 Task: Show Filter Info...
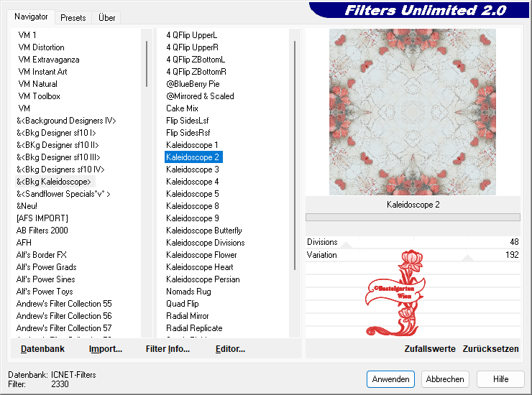(x=168, y=349)
